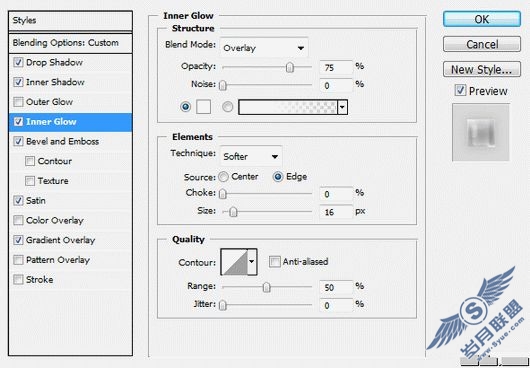Viewport: 530px width, 368px height.
Task: Enable the Outer Glow checkbox
Action: [x=18, y=102]
